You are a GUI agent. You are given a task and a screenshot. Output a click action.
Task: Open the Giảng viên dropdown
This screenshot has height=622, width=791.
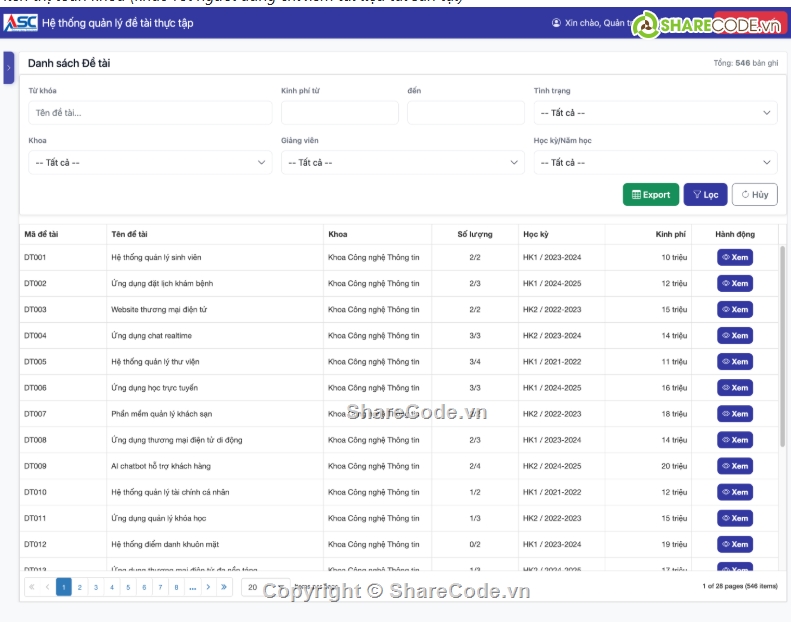coord(402,162)
